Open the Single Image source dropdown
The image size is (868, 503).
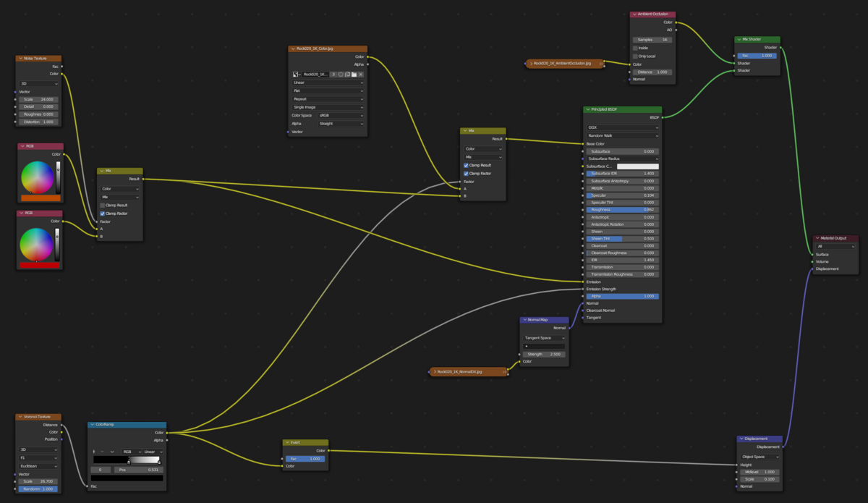pos(328,107)
